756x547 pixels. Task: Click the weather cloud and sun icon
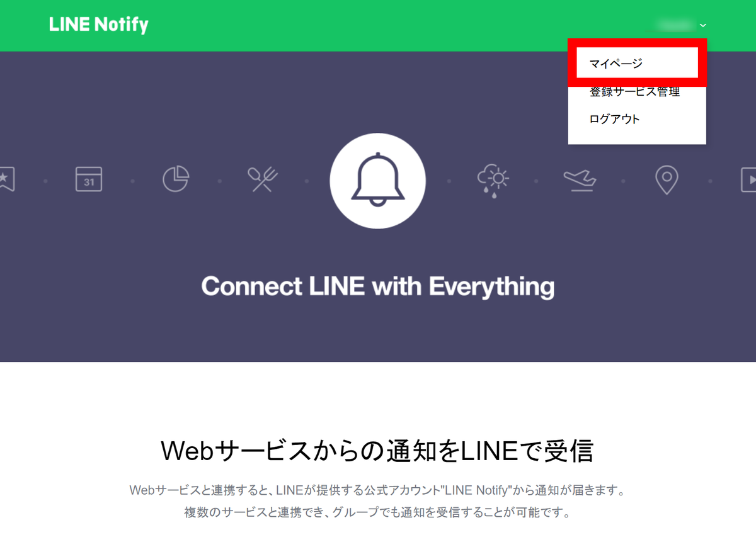493,180
